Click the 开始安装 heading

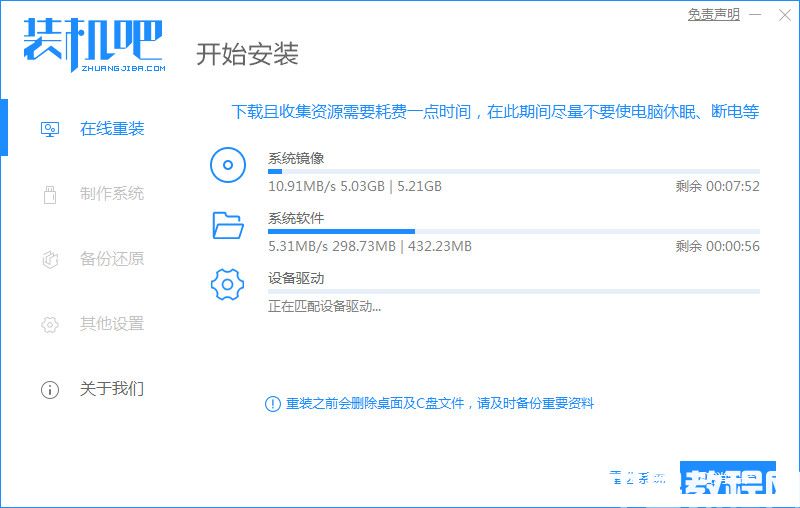tap(247, 54)
